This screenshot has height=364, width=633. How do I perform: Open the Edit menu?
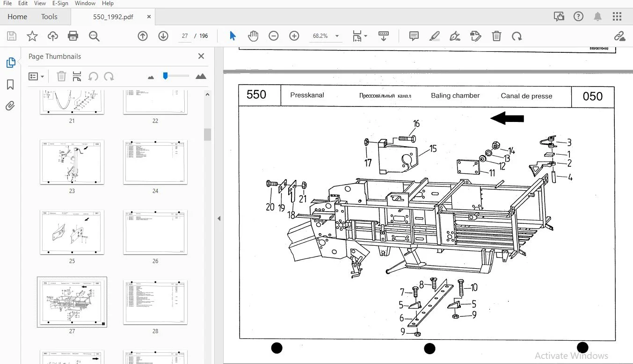(x=23, y=3)
